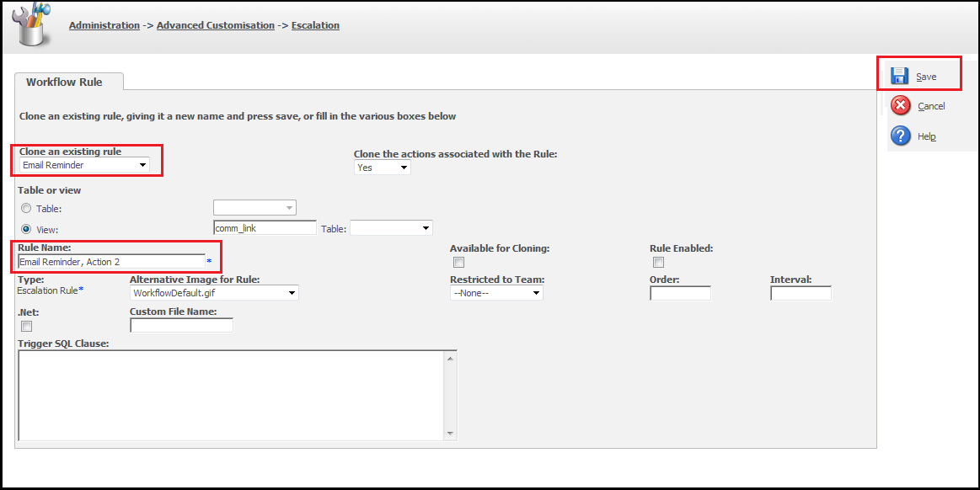Toggle Available for Cloning checkbox
The width and height of the screenshot is (980, 490).
[x=458, y=262]
